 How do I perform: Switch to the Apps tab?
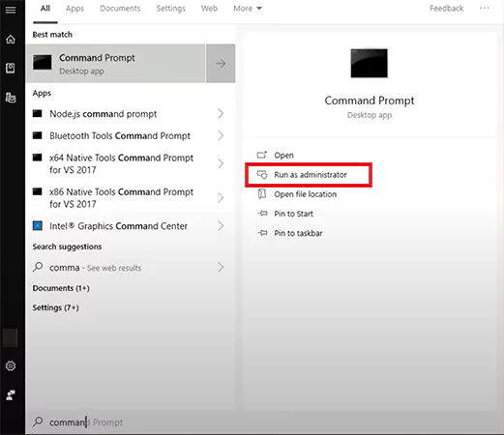click(x=74, y=9)
